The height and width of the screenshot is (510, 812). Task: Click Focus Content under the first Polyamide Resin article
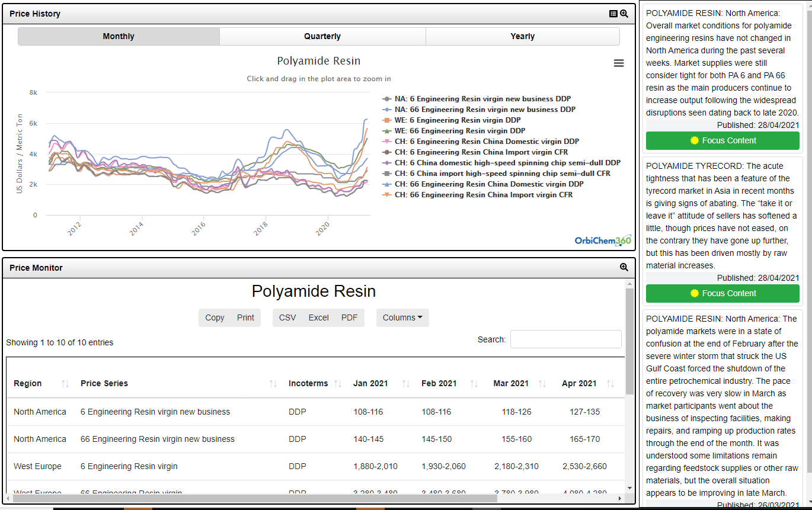click(x=723, y=140)
